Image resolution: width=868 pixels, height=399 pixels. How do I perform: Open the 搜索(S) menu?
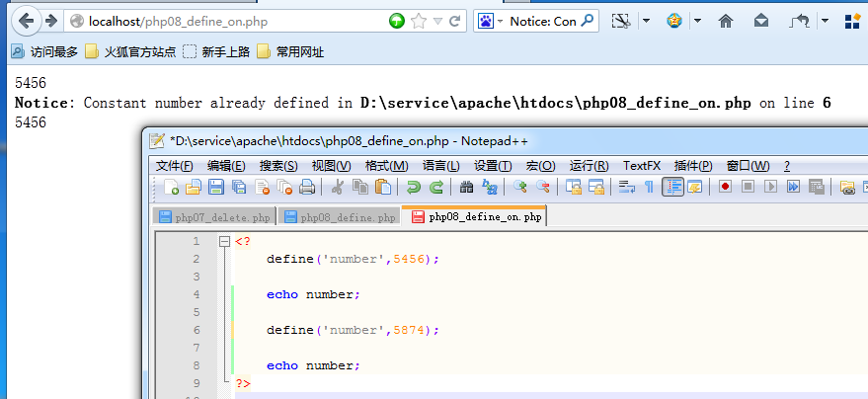pos(278,166)
